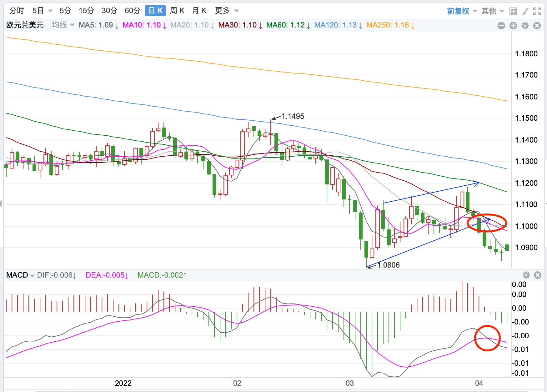
Task: Click the main chart minus zoom-out icon
Action: (x=501, y=26)
